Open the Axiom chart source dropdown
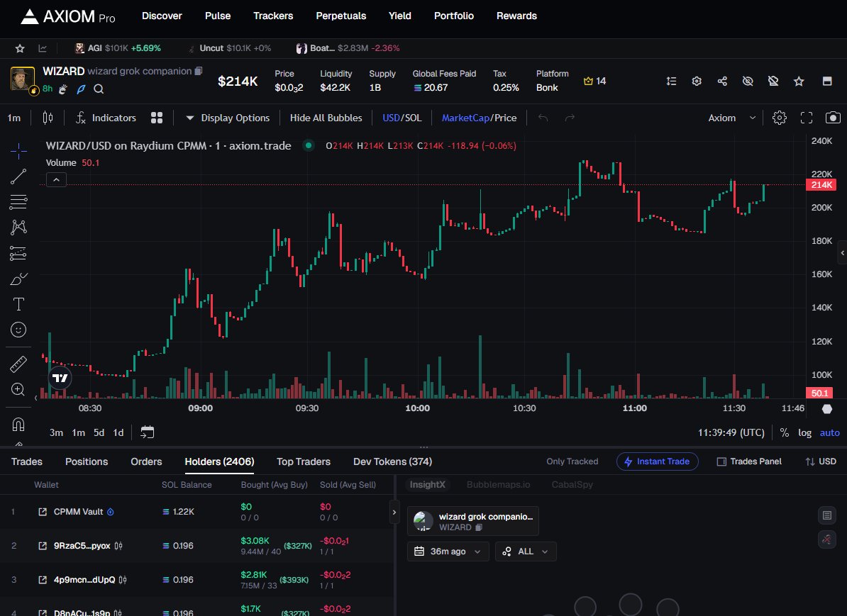This screenshot has width=847, height=616. [732, 118]
